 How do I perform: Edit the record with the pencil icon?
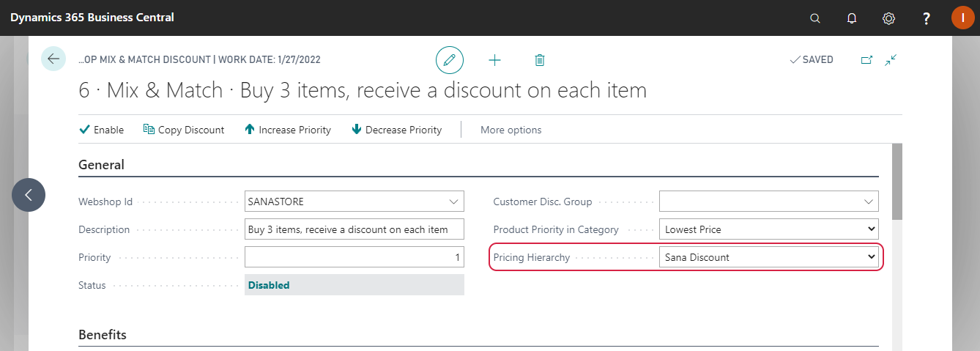pyautogui.click(x=450, y=59)
